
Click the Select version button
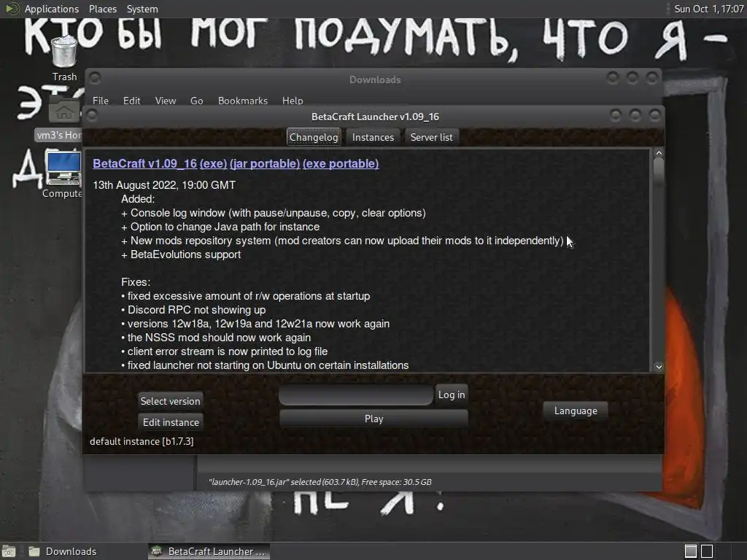tap(171, 401)
